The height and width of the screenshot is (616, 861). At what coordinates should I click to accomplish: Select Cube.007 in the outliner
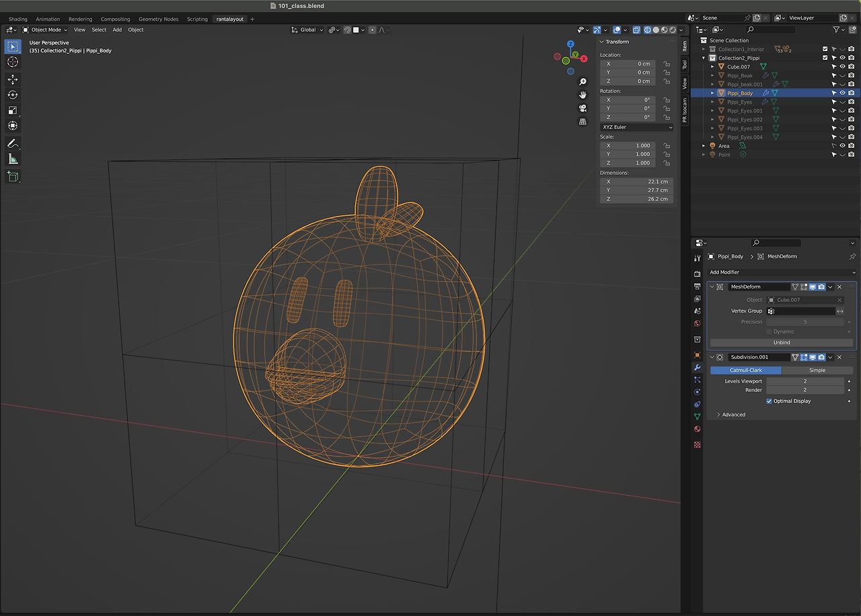pos(738,67)
